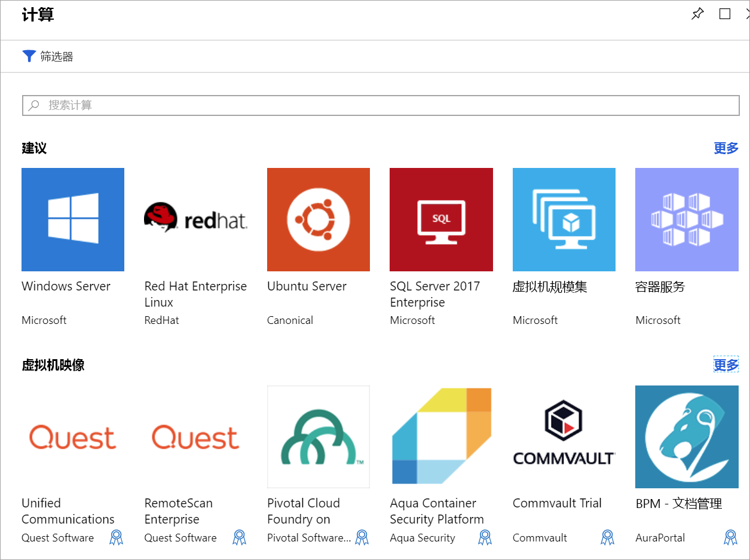Open Pivotal Cloud Foundry on title
This screenshot has height=560, width=750.
[x=304, y=511]
